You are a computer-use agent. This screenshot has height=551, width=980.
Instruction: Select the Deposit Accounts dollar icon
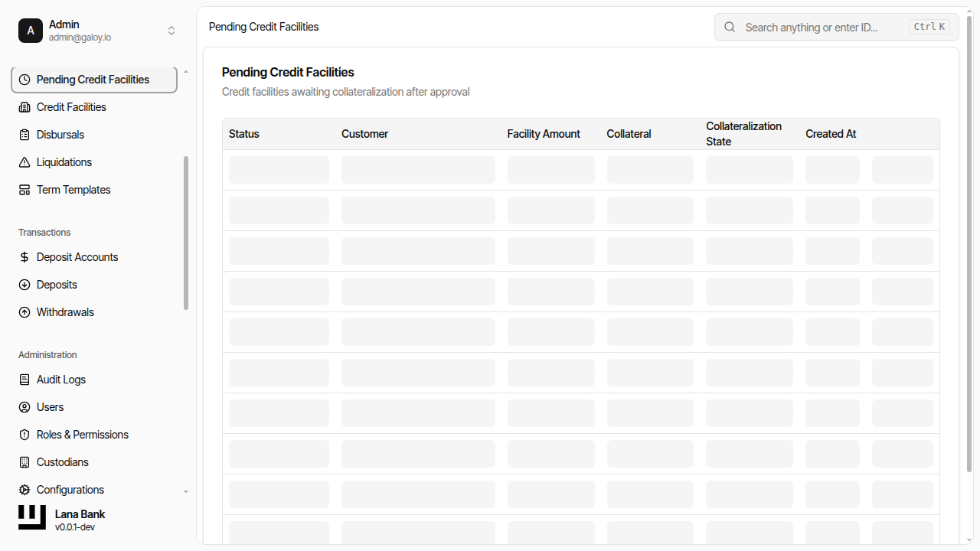point(24,257)
